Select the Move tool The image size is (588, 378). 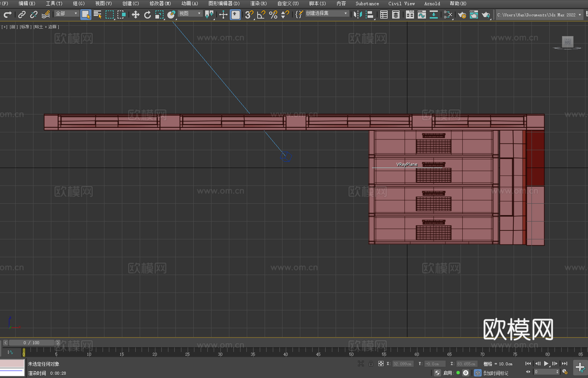click(136, 14)
